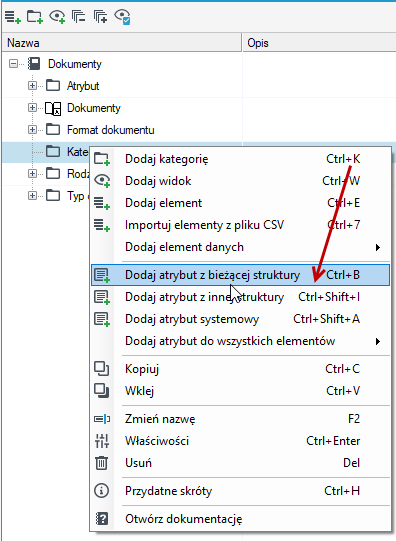Click the Dodaj kategorię folder-plus icon
This screenshot has width=396, height=541.
(102, 159)
